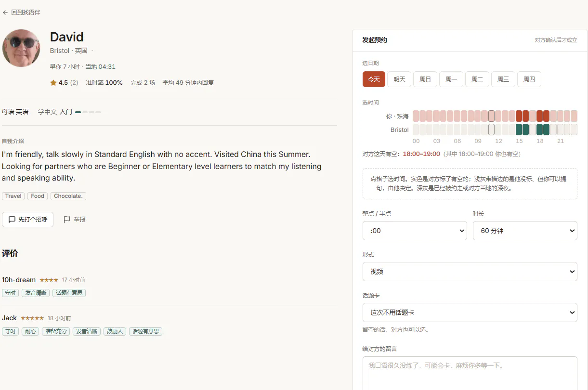
Task: Click the 对方确认后才成立 note
Action: click(556, 40)
